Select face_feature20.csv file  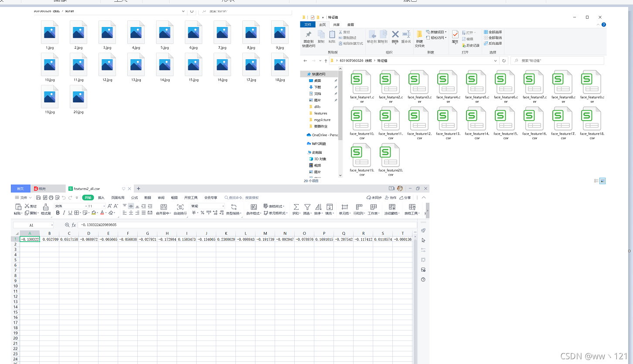(391, 160)
